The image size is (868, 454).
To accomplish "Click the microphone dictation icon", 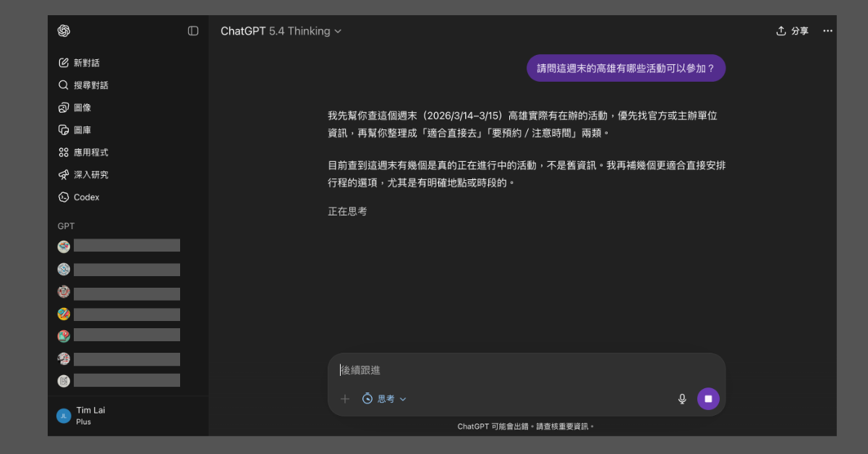I will [x=681, y=399].
